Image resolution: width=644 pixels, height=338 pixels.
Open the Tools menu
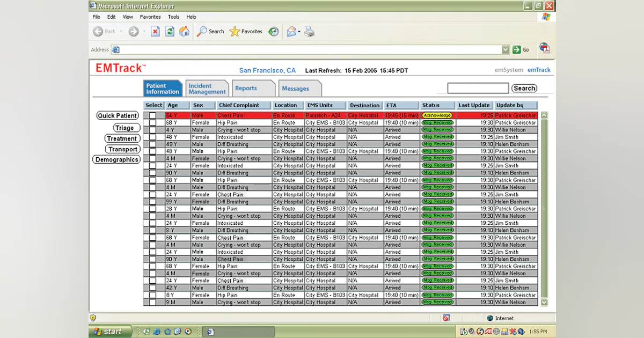(x=173, y=17)
